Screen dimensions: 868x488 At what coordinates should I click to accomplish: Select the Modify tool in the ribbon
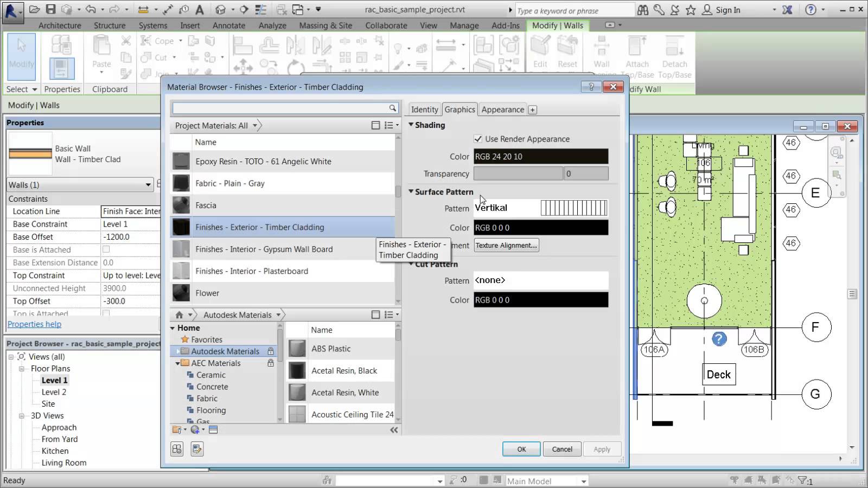tap(21, 56)
